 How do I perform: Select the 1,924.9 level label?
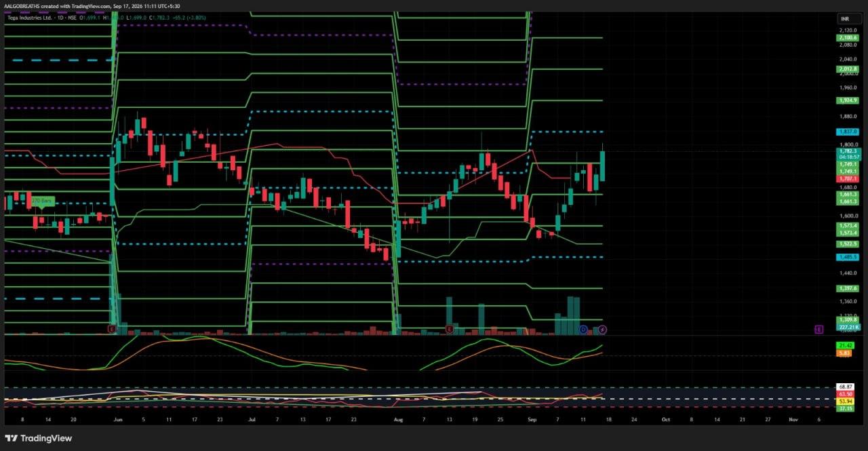[x=848, y=100]
